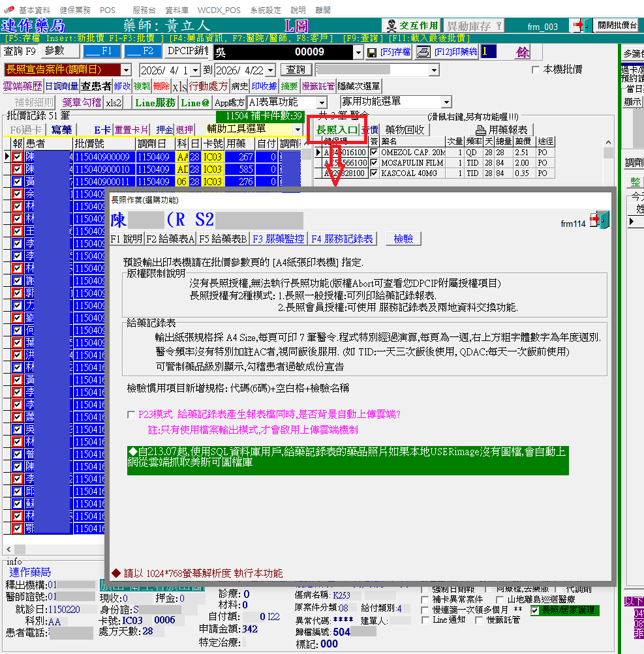Open the 服務台 menu
This screenshot has height=654, width=644.
(x=144, y=10)
